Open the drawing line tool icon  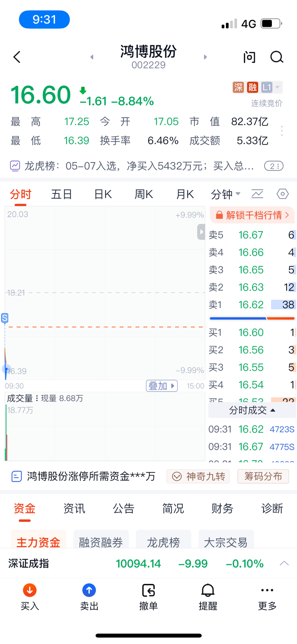pos(257,194)
